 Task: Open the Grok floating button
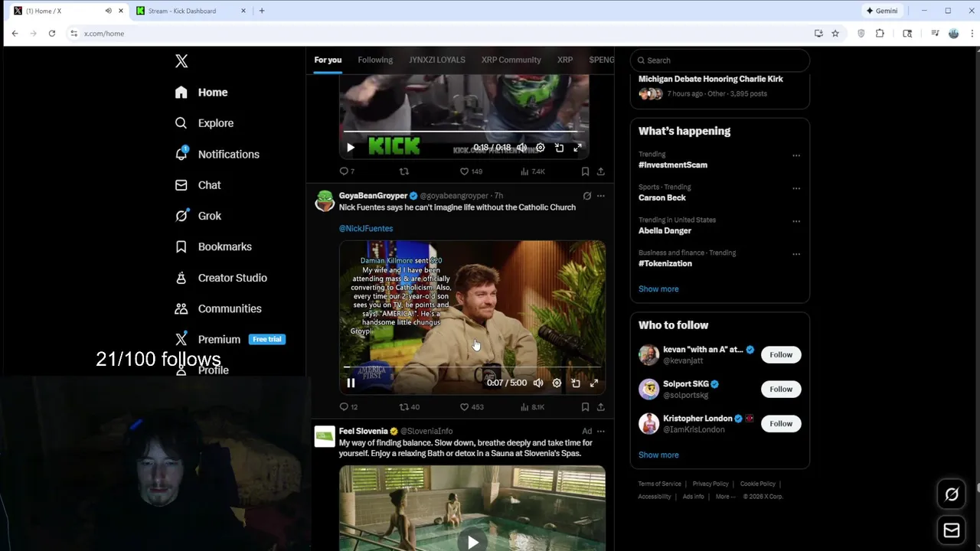tap(952, 494)
